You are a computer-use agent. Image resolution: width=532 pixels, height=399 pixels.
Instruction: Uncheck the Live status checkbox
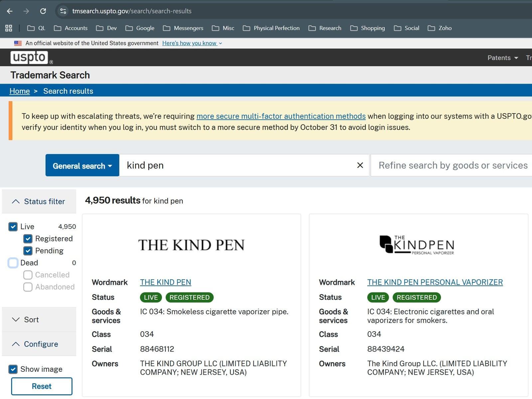[13, 227]
